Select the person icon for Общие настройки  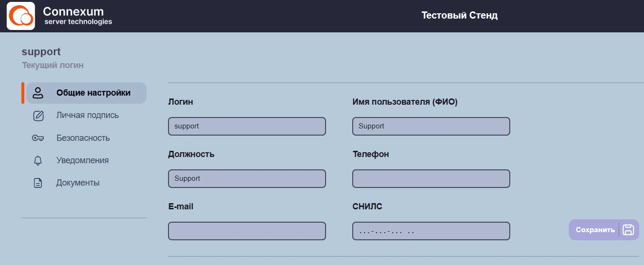(x=38, y=93)
